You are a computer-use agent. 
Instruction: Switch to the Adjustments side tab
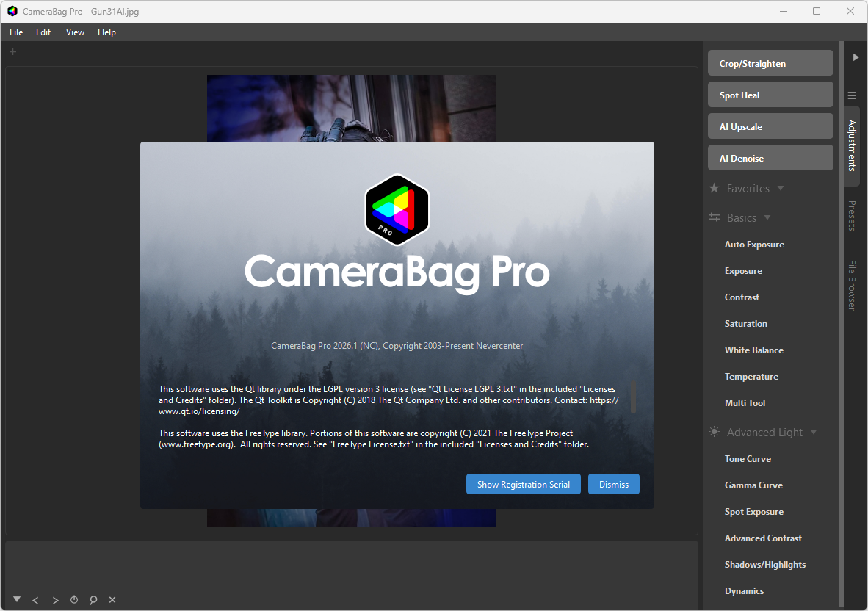(852, 145)
